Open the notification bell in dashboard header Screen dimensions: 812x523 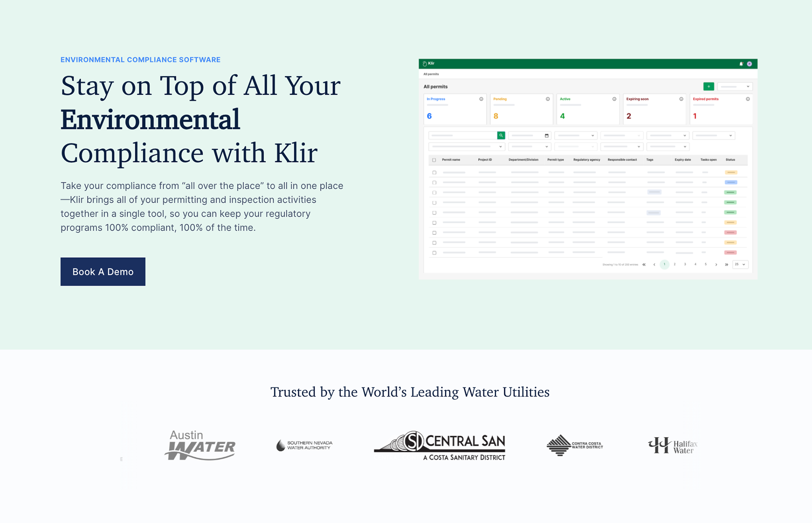tap(741, 64)
